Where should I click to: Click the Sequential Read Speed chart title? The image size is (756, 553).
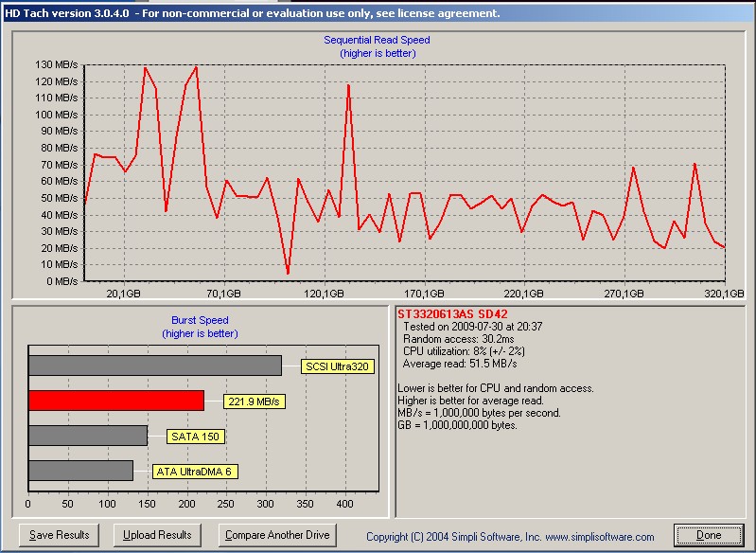377,41
